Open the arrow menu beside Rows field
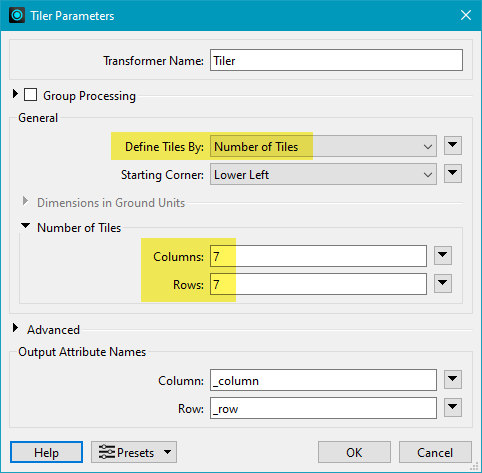The height and width of the screenshot is (473, 482). click(443, 284)
